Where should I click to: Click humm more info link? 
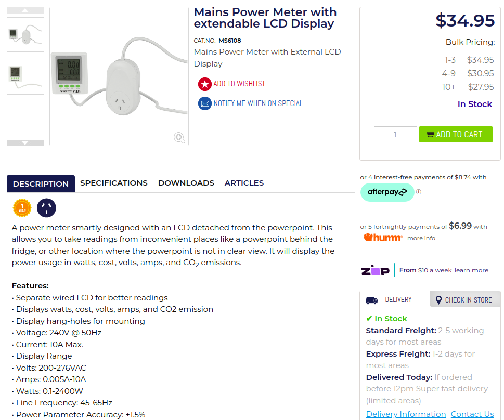point(421,238)
